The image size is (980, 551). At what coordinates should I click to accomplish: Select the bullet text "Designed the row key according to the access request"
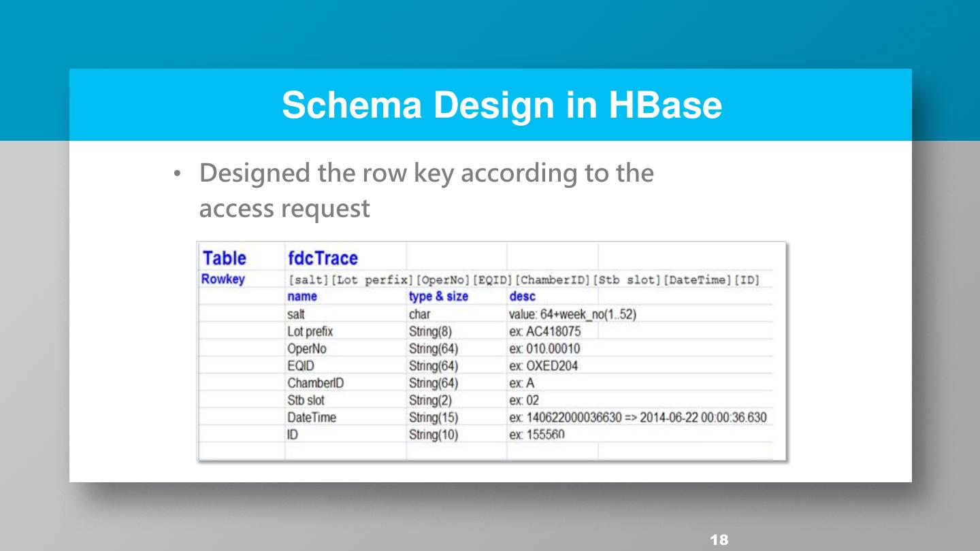426,190
